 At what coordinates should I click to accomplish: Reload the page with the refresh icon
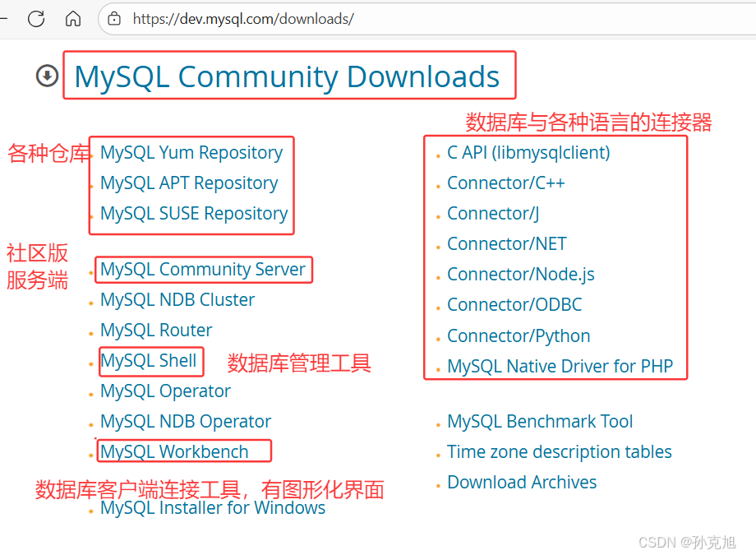pos(36,19)
